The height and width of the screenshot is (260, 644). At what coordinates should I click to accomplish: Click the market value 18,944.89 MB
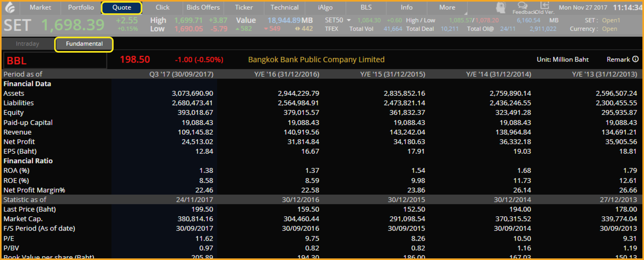click(x=290, y=20)
